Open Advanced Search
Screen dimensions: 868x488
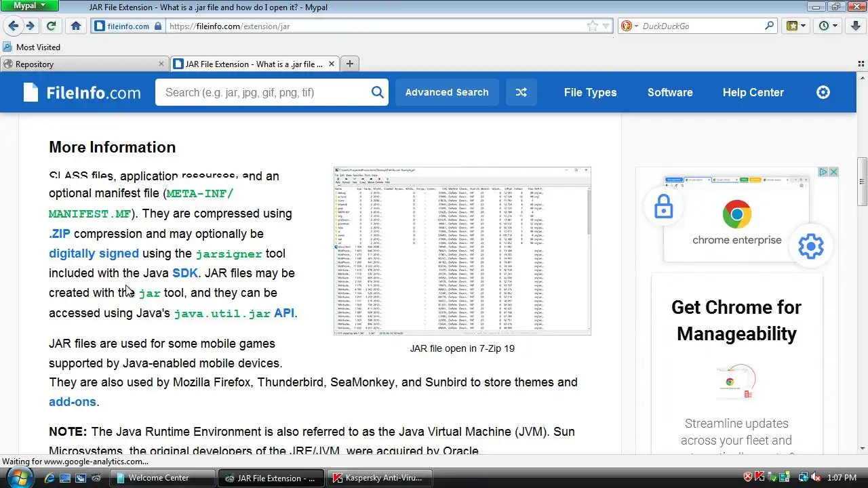pyautogui.click(x=447, y=92)
